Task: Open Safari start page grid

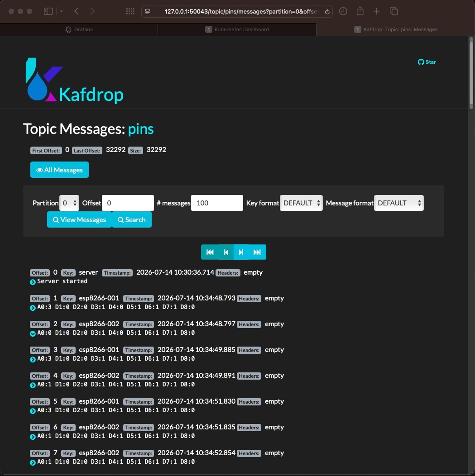Action: pos(130,11)
